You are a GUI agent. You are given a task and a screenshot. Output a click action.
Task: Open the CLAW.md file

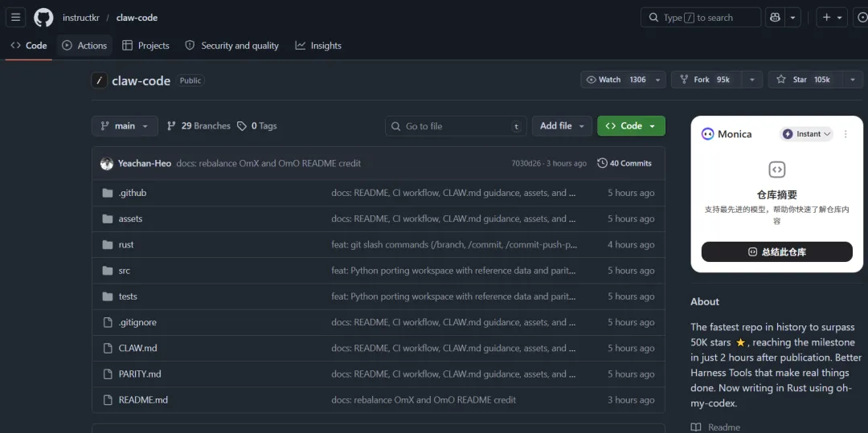138,349
